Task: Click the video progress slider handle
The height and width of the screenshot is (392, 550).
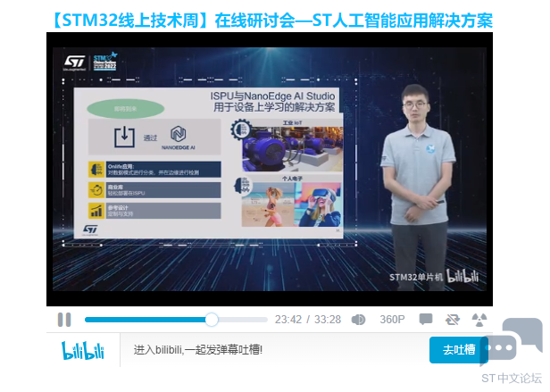Action: 212,320
